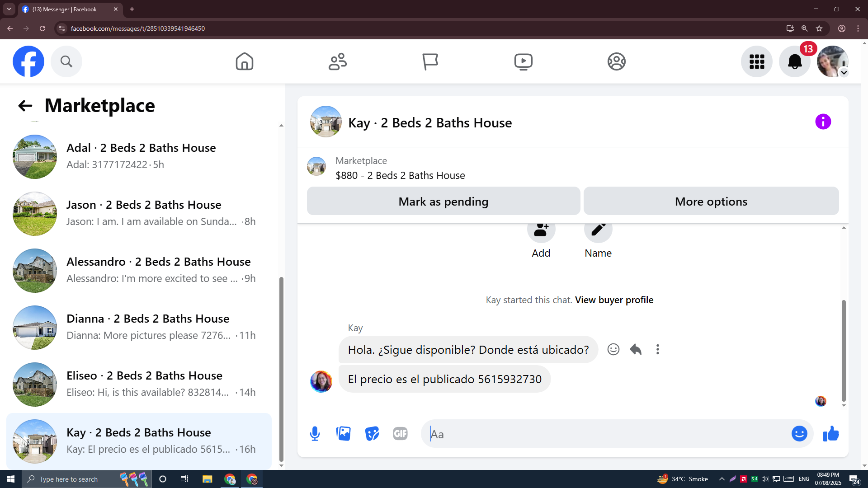Go back from Marketplace chats list
The width and height of the screenshot is (868, 488).
(25, 106)
